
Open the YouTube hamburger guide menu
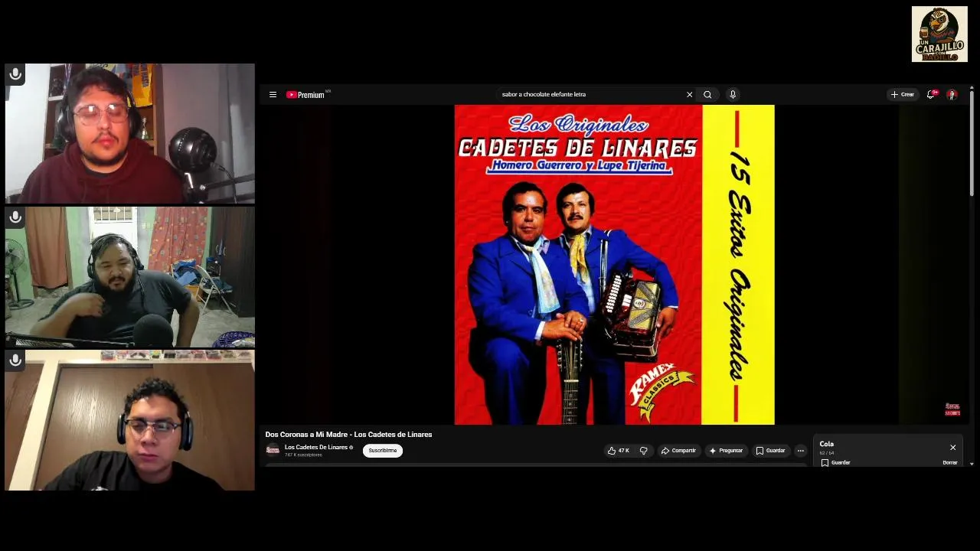tap(273, 95)
